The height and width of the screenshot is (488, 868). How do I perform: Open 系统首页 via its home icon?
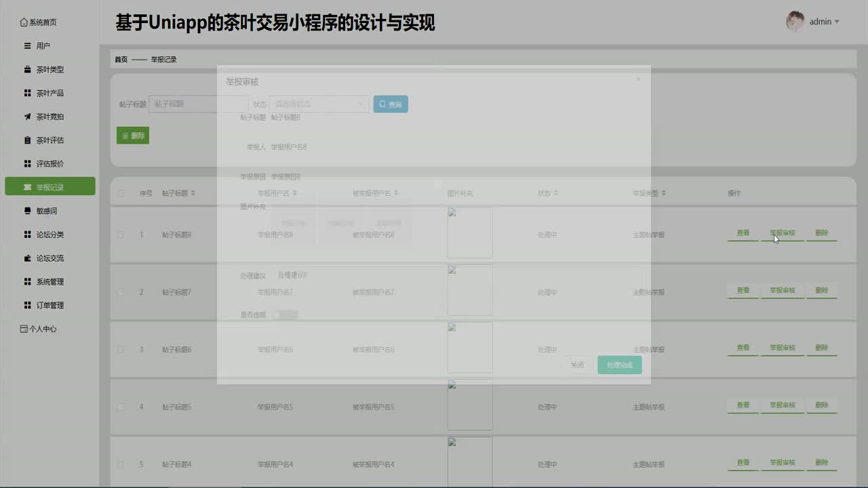(24, 22)
